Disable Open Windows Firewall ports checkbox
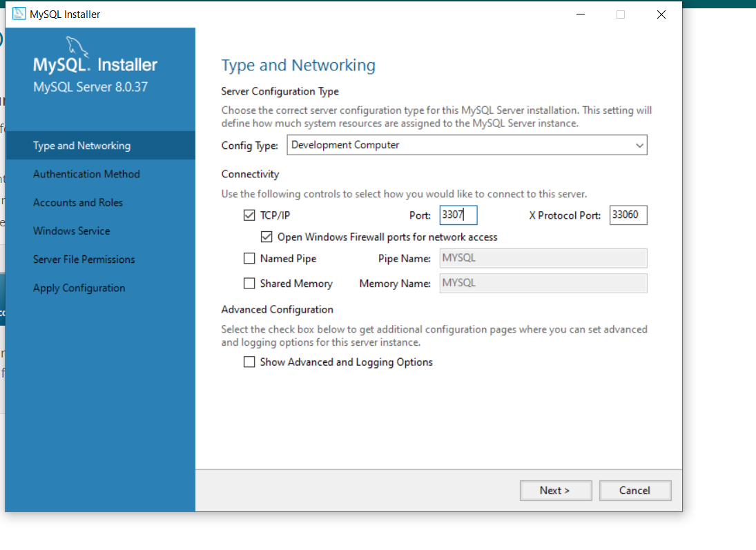Screen dimensions: 756x550 (266, 237)
